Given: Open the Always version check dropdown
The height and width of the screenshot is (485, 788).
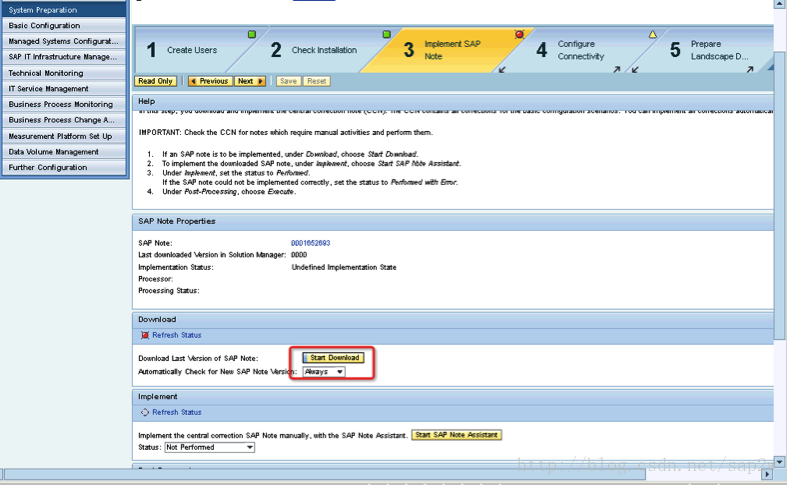Looking at the screenshot, I should (x=324, y=372).
